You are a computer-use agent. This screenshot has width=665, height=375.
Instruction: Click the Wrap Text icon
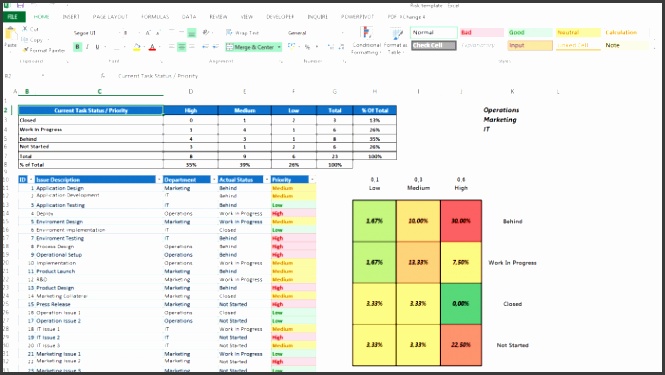(x=229, y=33)
